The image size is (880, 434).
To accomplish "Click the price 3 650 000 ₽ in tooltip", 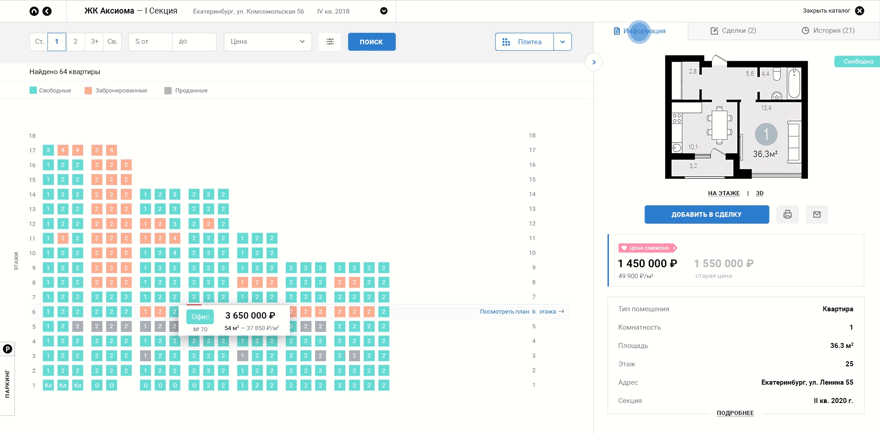I will pos(251,316).
